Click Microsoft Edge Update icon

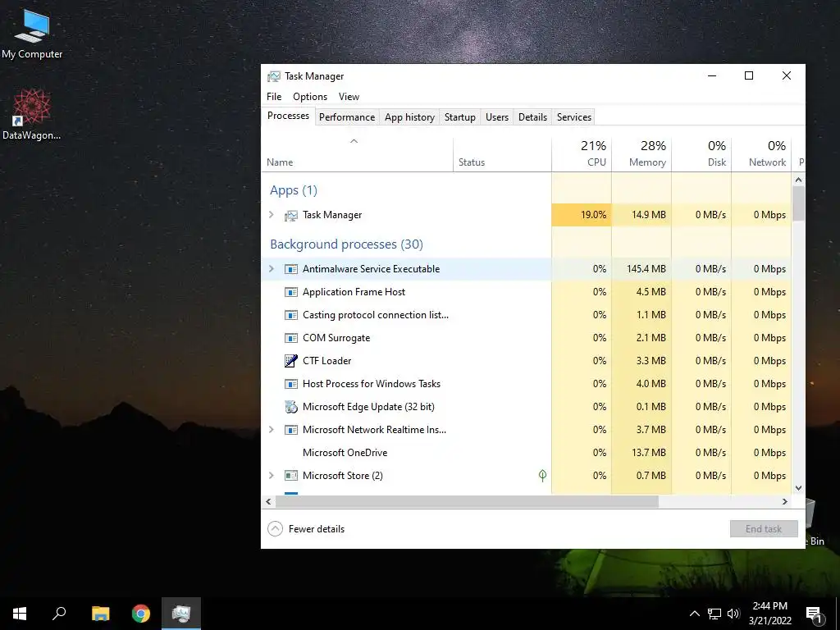click(291, 407)
